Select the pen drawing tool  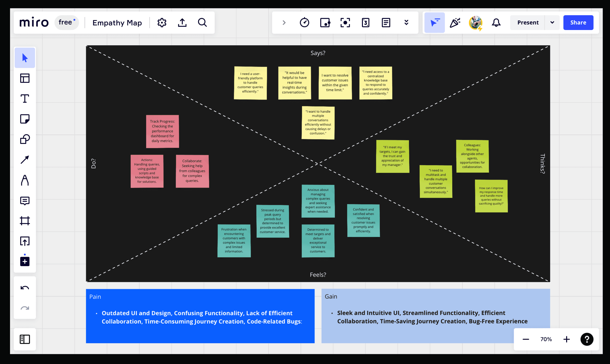[x=25, y=180]
